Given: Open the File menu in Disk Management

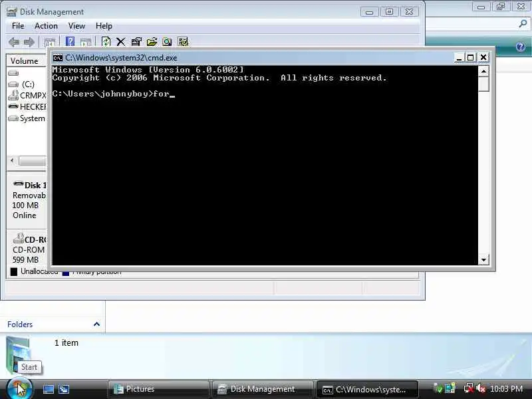Looking at the screenshot, I should tap(18, 26).
